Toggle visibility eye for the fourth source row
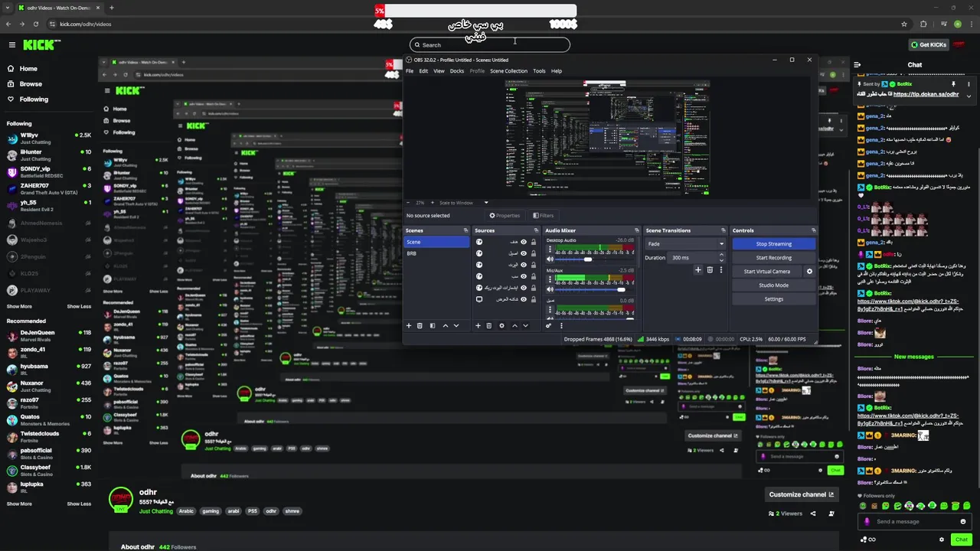The image size is (980, 551). (524, 276)
